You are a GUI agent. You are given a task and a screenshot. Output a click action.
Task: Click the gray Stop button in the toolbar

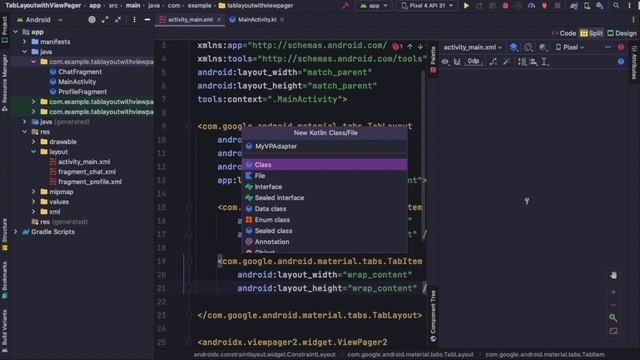coord(558,6)
